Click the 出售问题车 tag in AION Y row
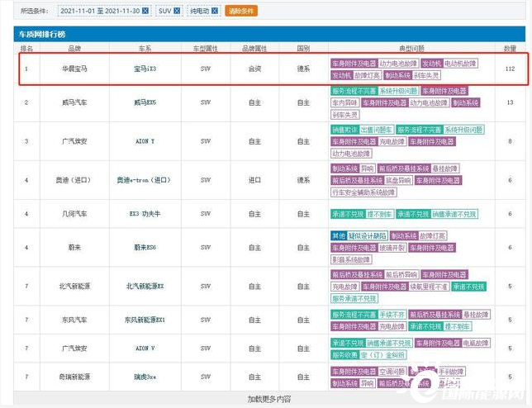This screenshot has height=408, width=532. [376, 130]
